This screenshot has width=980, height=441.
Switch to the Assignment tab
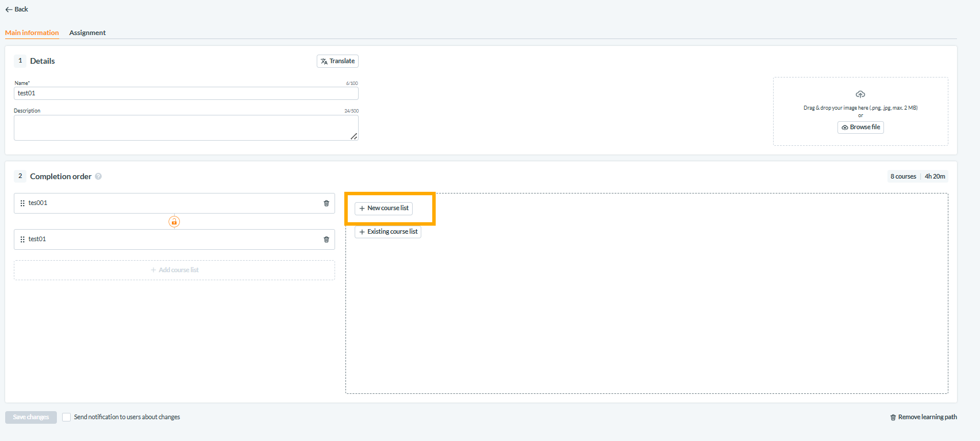click(x=87, y=33)
